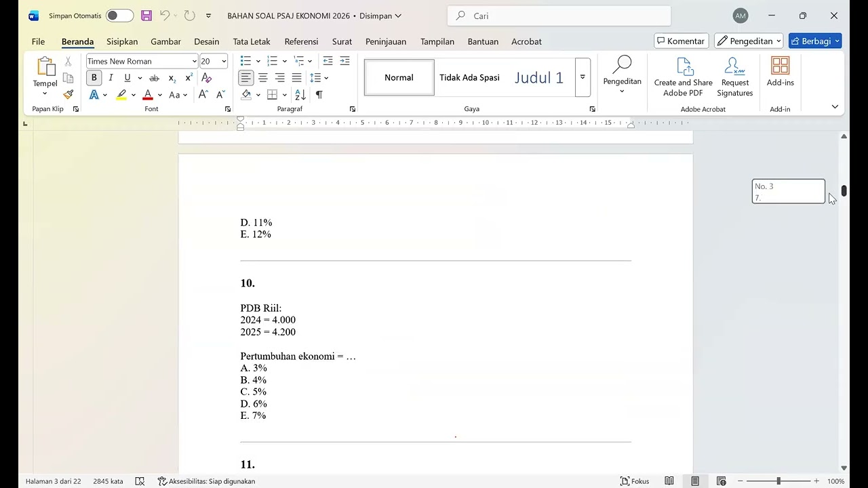Switch to Read Mode view

point(669,481)
